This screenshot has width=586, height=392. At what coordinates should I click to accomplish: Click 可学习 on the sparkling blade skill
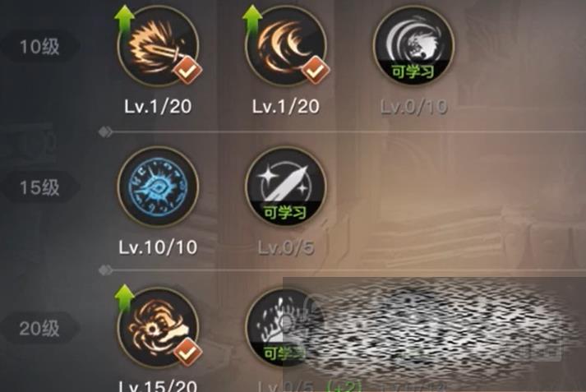point(286,212)
